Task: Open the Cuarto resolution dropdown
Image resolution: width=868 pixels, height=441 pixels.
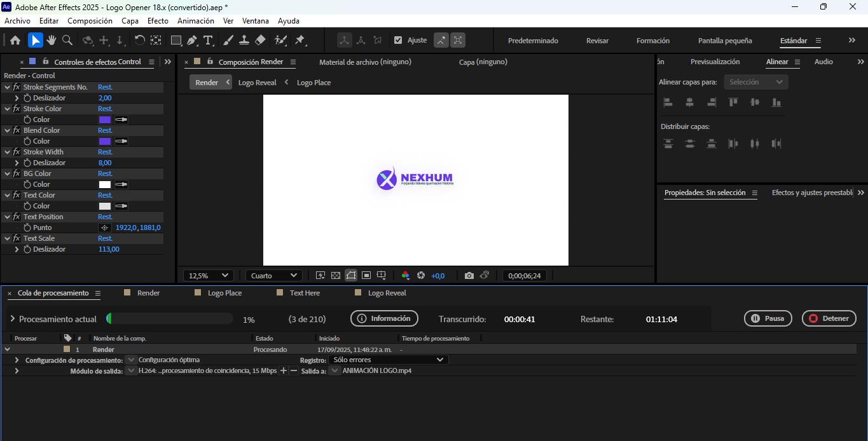Action: click(273, 276)
